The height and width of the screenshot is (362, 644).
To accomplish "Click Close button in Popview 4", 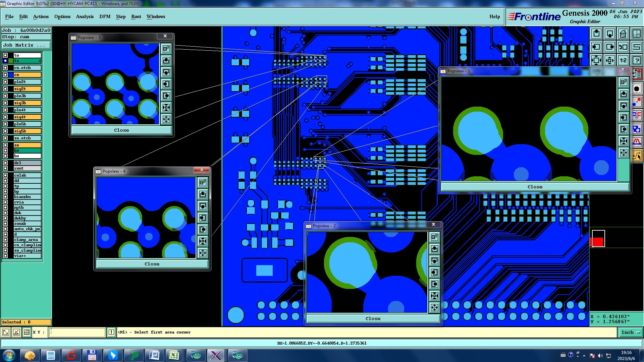I will pyautogui.click(x=152, y=264).
